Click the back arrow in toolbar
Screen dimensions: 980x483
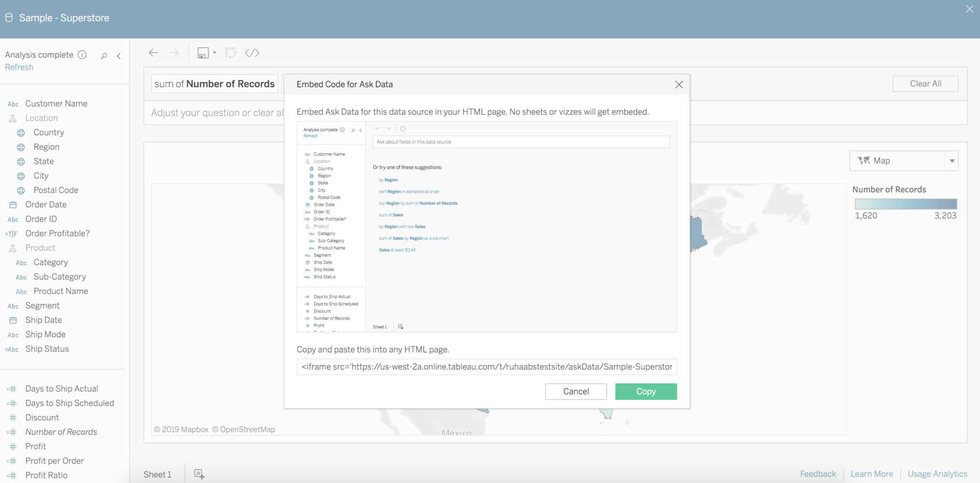point(153,53)
